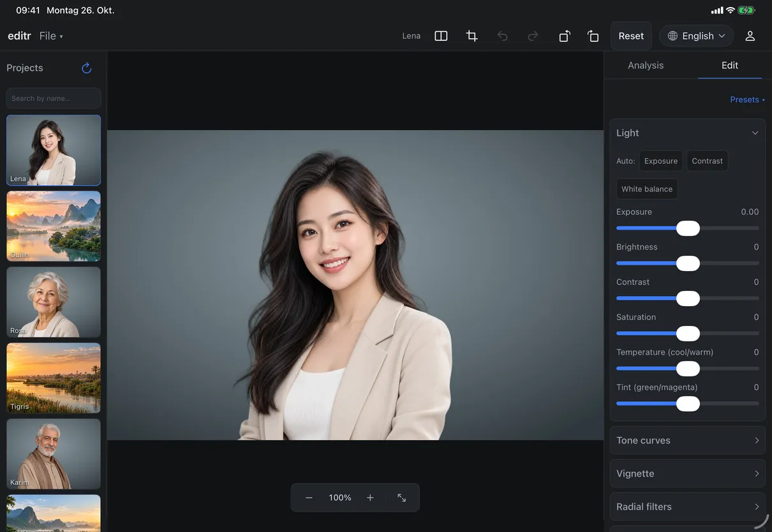Image resolution: width=772 pixels, height=532 pixels.
Task: Click the Saturation slider handle
Action: (688, 334)
